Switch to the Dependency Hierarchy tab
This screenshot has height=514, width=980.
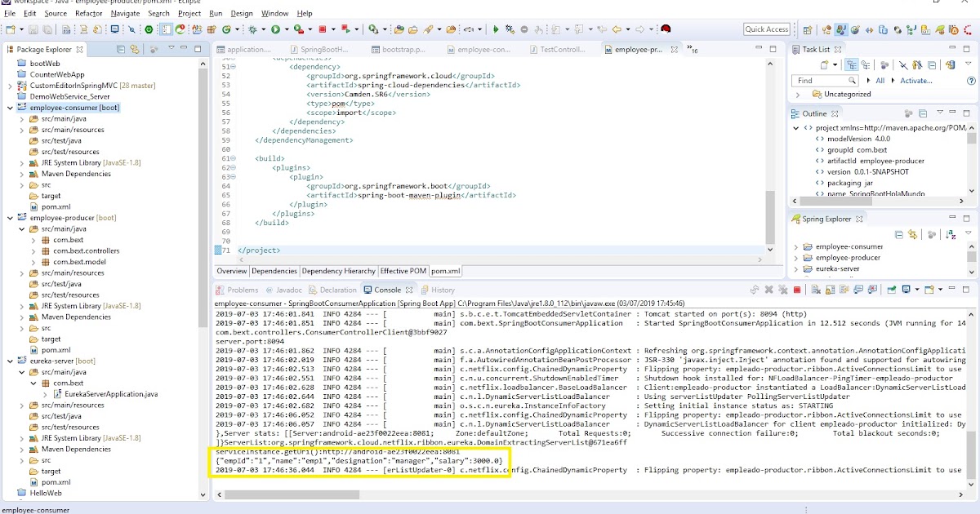click(x=338, y=271)
